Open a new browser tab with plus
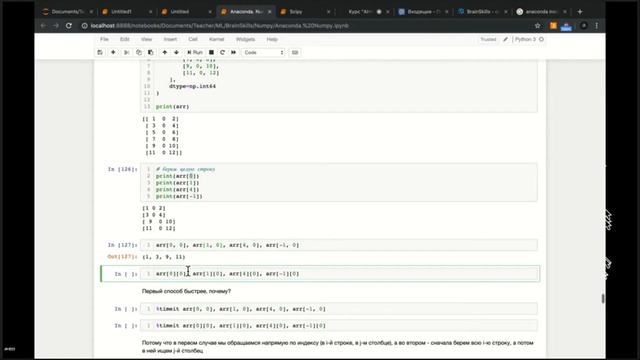The width and height of the screenshot is (640, 360). 580,12
